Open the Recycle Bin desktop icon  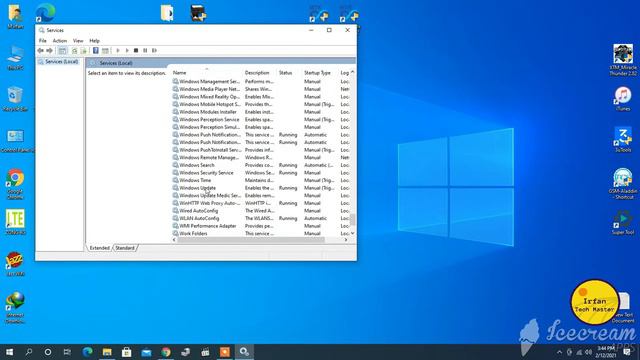pos(15,99)
